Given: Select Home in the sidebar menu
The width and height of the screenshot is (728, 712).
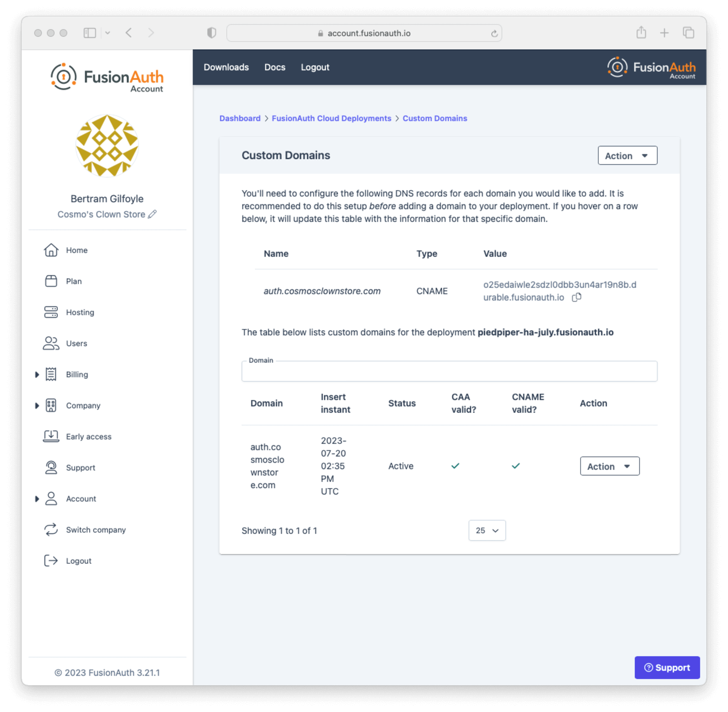Looking at the screenshot, I should tap(76, 250).
